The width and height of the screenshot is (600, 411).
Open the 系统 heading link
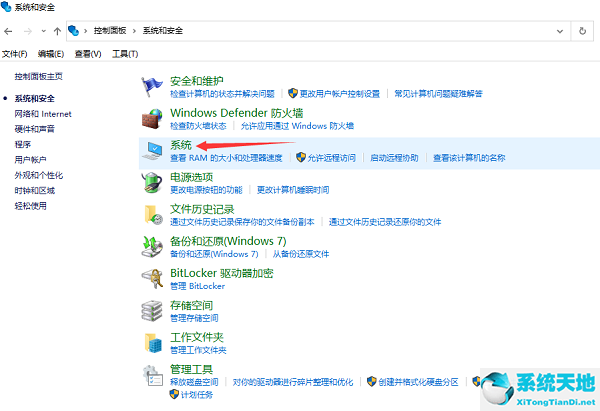(181, 145)
